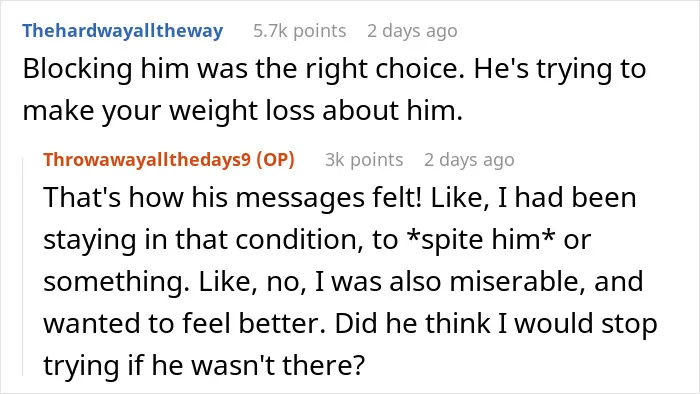Click the 'He's trying to' phrase in the top comment
700x394 pixels.
coord(560,70)
